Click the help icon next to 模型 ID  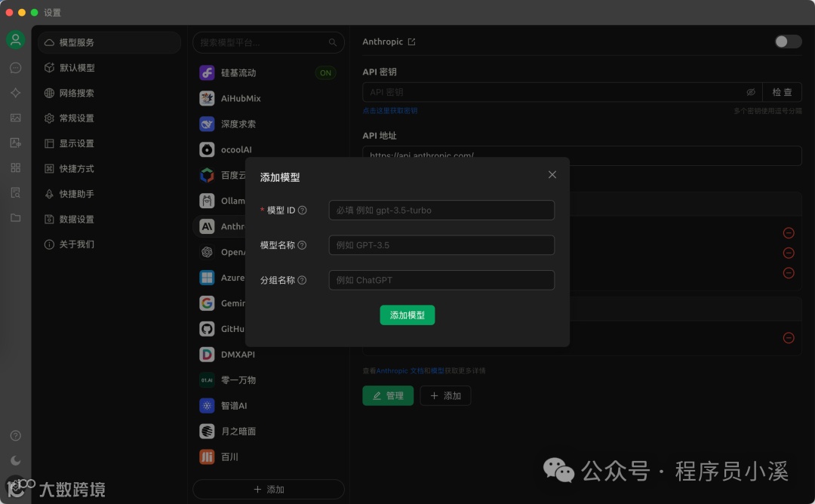(x=302, y=210)
